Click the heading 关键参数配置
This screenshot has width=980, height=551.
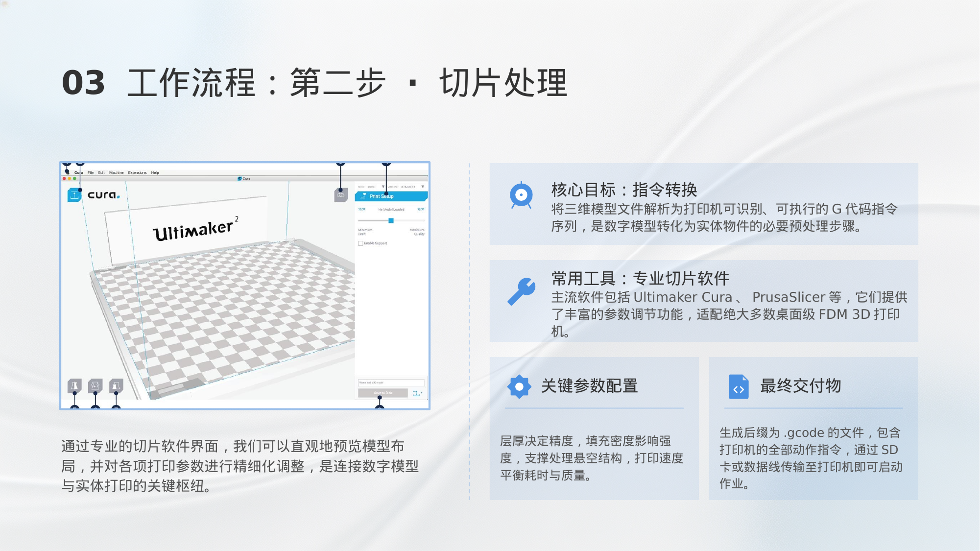click(x=589, y=386)
